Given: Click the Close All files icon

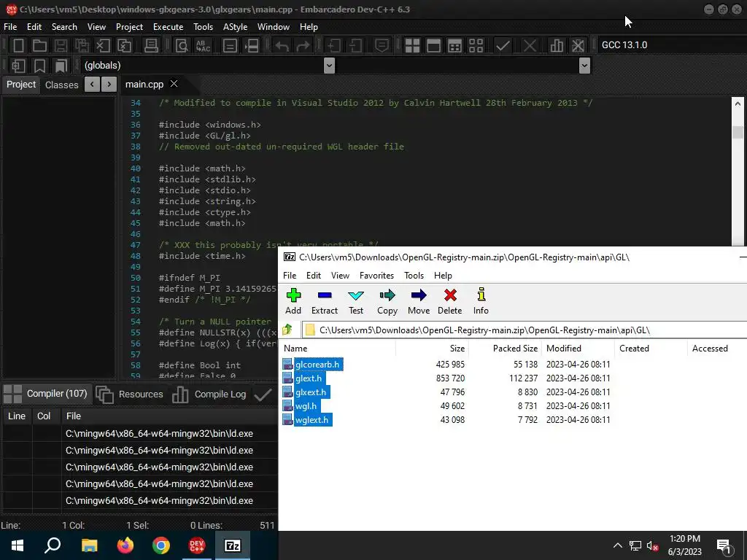Looking at the screenshot, I should [x=124, y=46].
